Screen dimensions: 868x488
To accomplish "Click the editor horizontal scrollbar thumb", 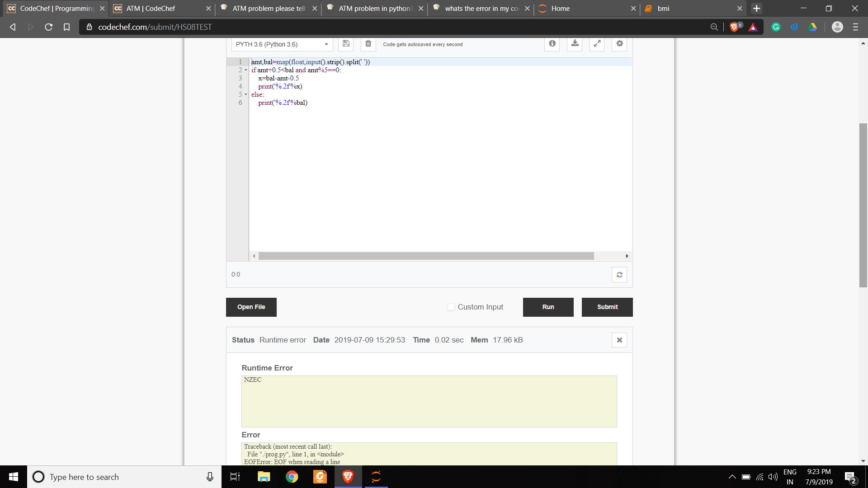I will click(x=426, y=256).
